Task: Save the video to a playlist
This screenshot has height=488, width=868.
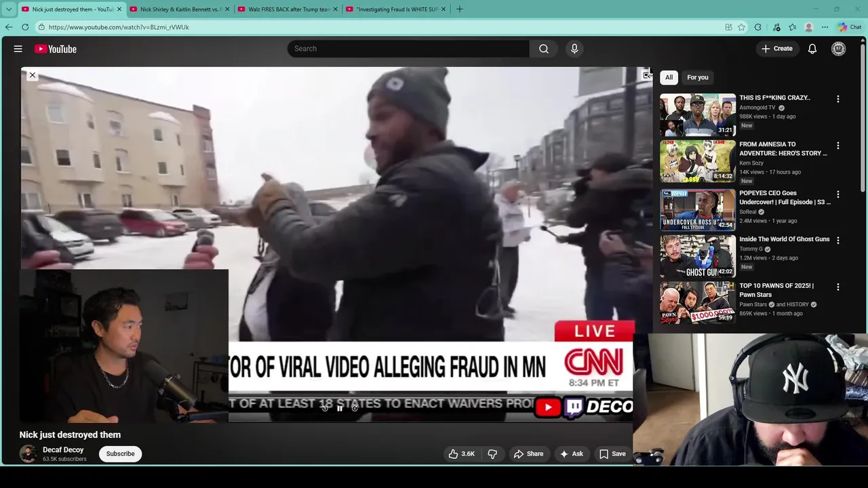Action: [612, 454]
